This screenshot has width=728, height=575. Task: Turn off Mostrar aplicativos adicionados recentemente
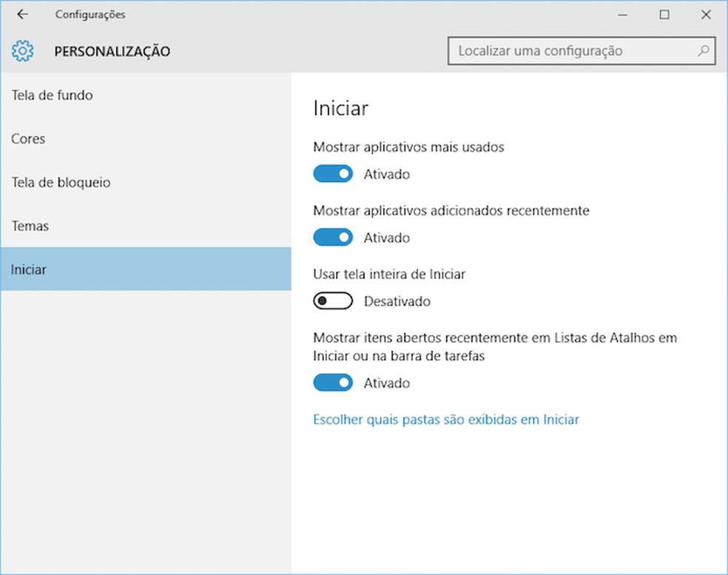(x=333, y=237)
